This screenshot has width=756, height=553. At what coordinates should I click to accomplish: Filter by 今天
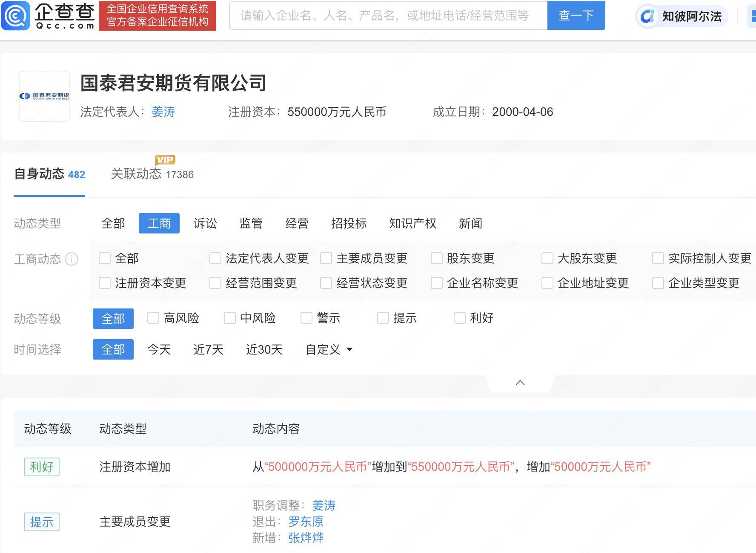pos(159,349)
